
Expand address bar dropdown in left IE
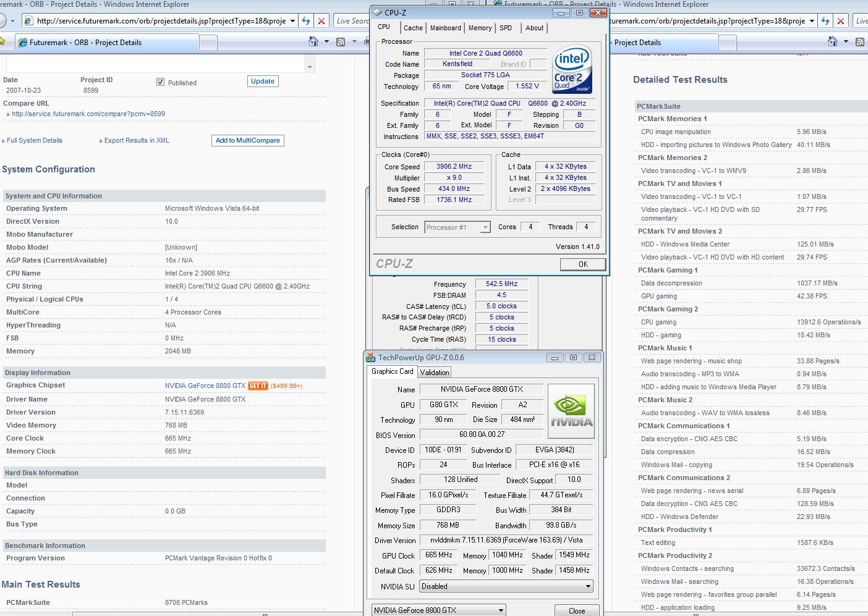coord(292,21)
